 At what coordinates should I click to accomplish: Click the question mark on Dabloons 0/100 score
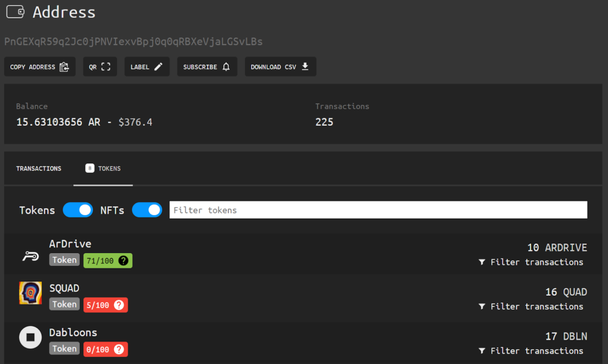[x=119, y=349]
